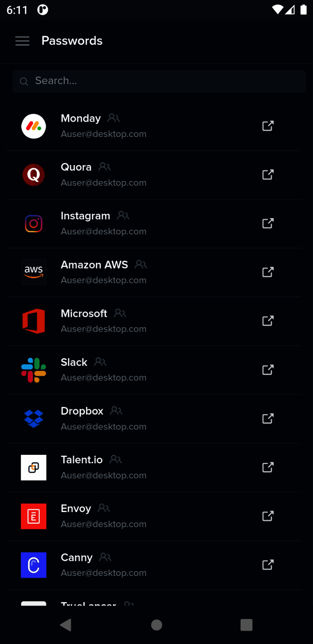Click the Microsoft Office logo

point(34,321)
